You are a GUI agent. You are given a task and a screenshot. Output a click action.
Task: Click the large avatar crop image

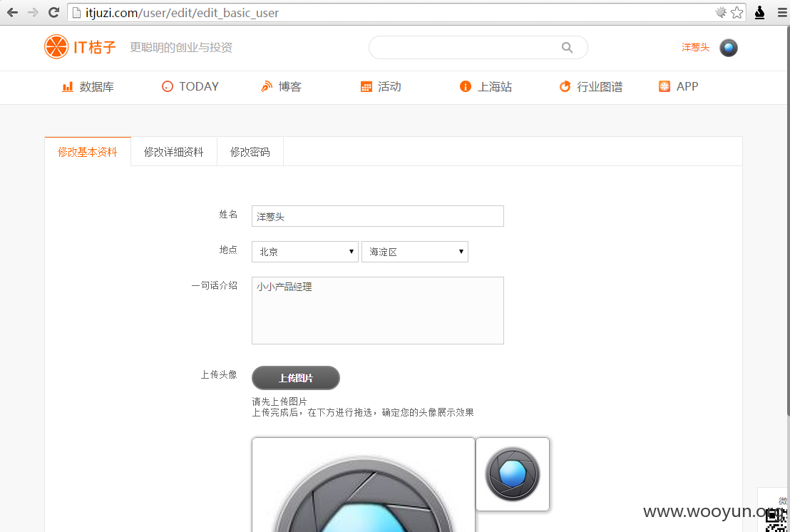tap(363, 485)
